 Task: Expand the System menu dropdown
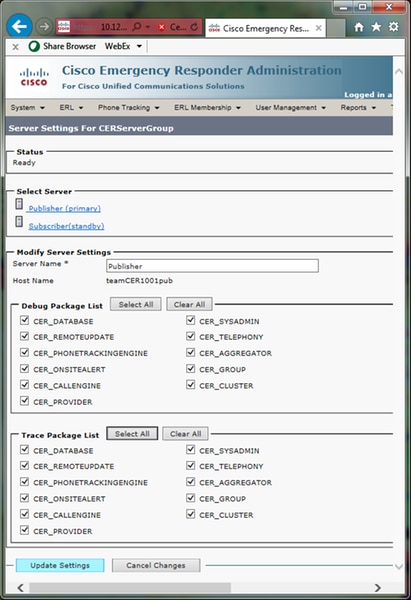click(x=28, y=108)
